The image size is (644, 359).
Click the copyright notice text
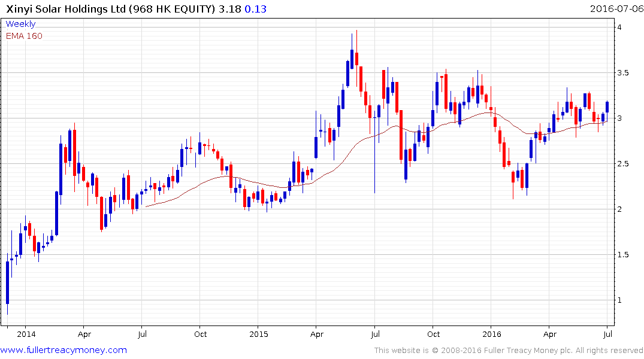pos(509,351)
